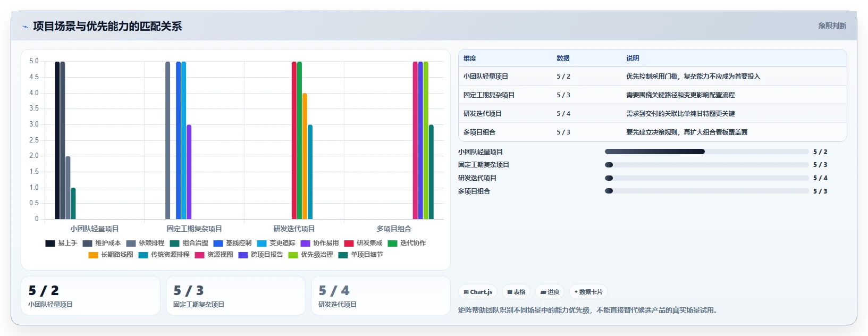Click the panel title 项目场景与优先能力的匹配关系
This screenshot has height=336, width=868.
(107, 26)
